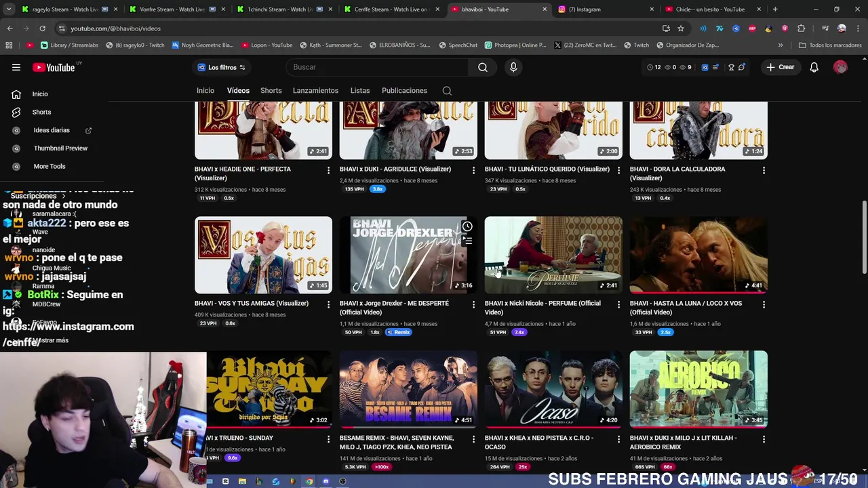Screen dimensions: 868x488
Task: Open Ideas diarias in sidebar
Action: (x=52, y=130)
